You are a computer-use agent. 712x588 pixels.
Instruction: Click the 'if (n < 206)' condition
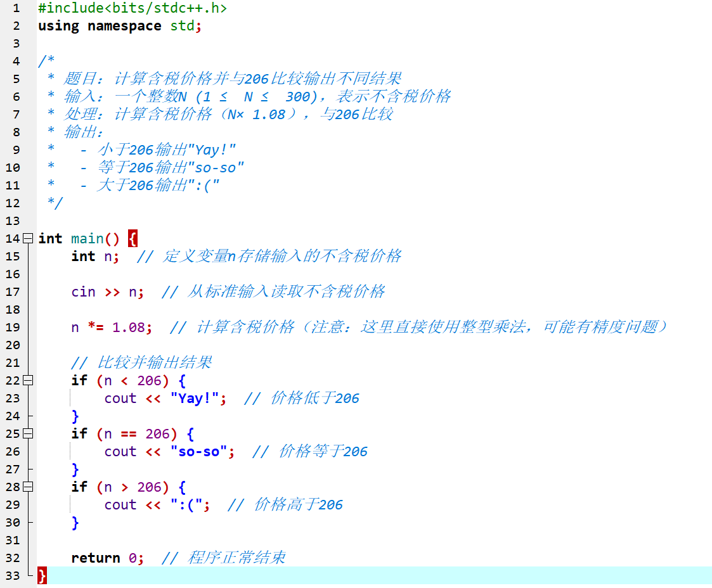[120, 380]
